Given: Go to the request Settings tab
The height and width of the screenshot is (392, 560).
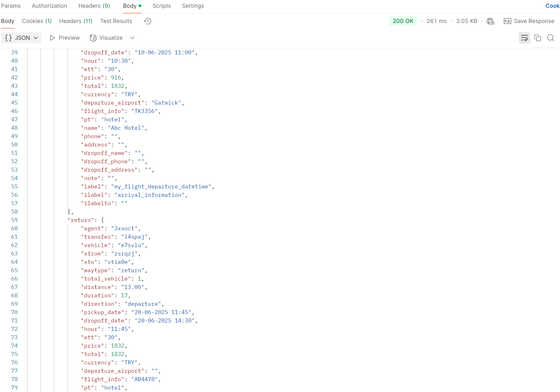Looking at the screenshot, I should [x=193, y=6].
